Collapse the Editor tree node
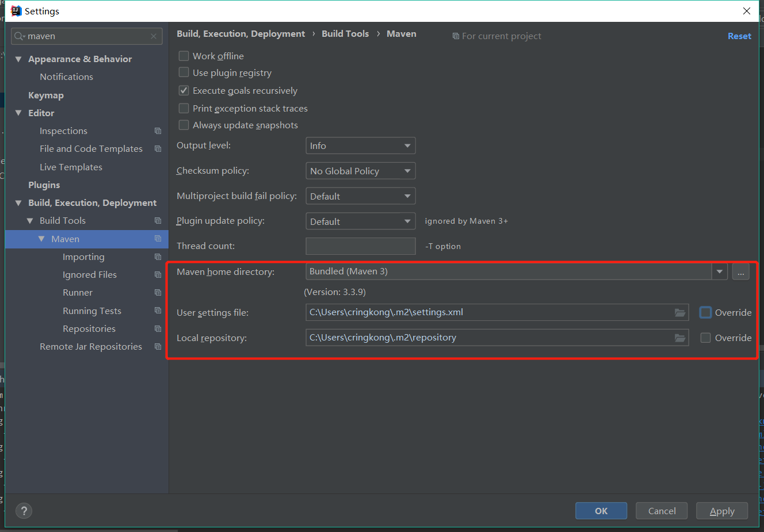This screenshot has width=764, height=532. [18, 113]
